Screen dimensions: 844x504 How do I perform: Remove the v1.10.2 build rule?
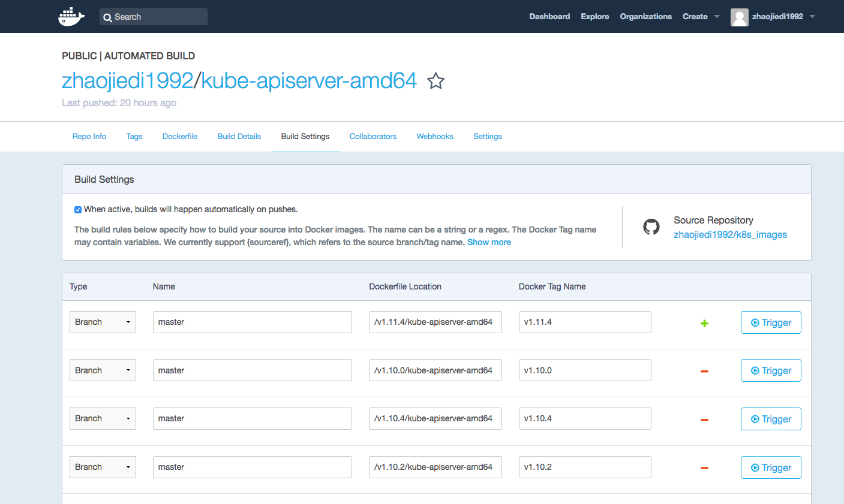coord(705,467)
